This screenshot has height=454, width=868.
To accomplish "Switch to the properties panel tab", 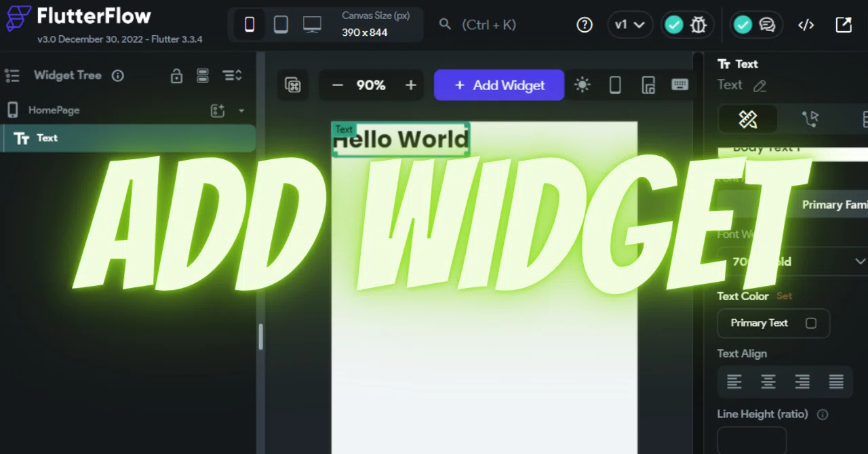I will (x=748, y=120).
